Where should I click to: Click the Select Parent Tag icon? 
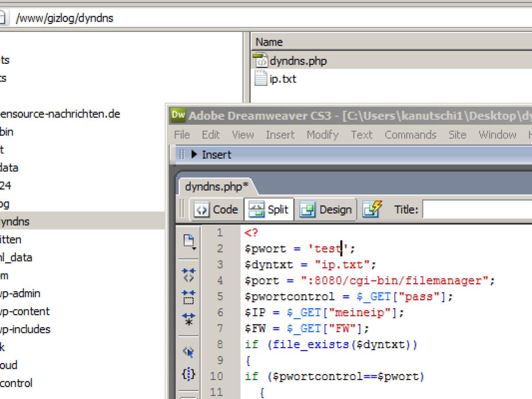click(x=189, y=352)
